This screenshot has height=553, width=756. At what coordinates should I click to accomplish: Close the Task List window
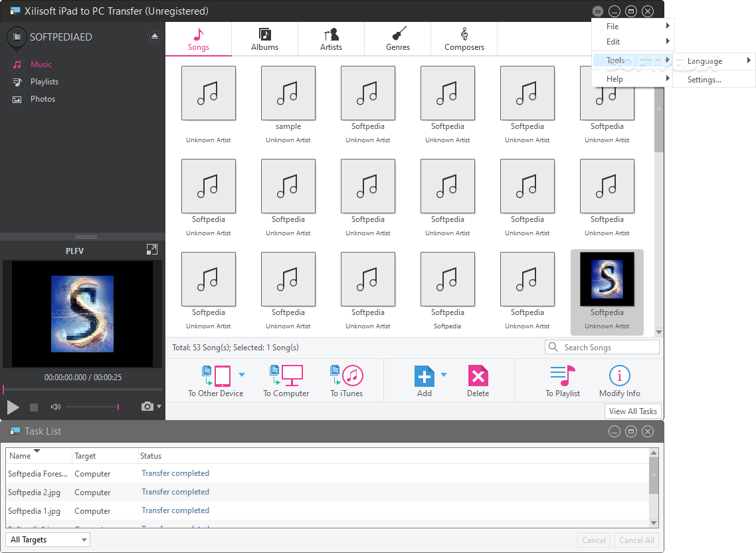pyautogui.click(x=648, y=431)
